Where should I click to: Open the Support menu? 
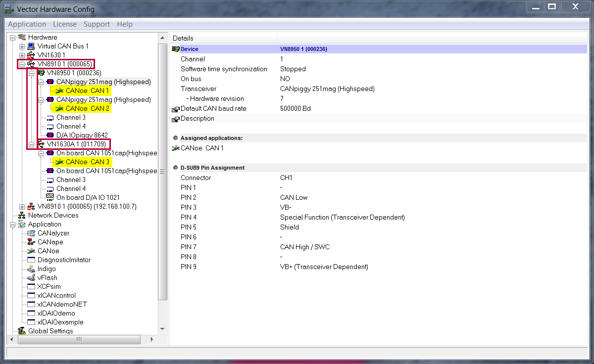click(97, 24)
